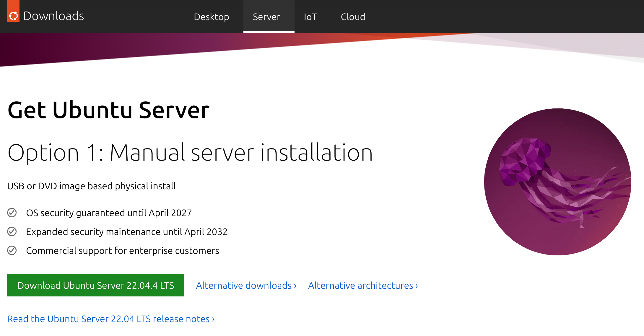This screenshot has height=336, width=644.
Task: Switch to the Desktop tab
Action: tap(212, 17)
